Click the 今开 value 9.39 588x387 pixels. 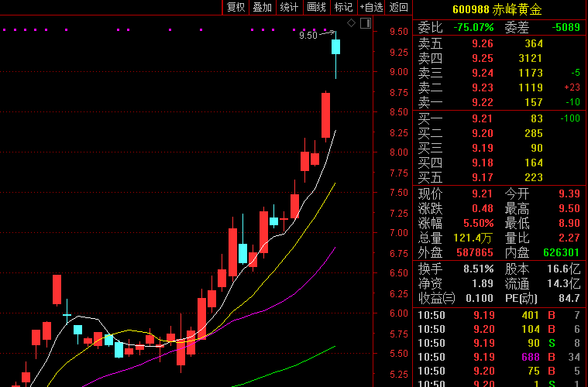coord(569,193)
